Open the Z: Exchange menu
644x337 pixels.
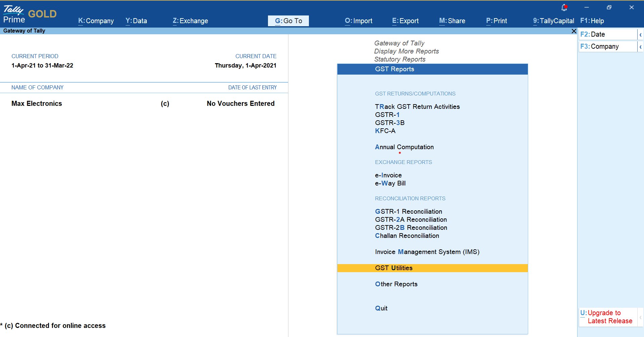[190, 21]
